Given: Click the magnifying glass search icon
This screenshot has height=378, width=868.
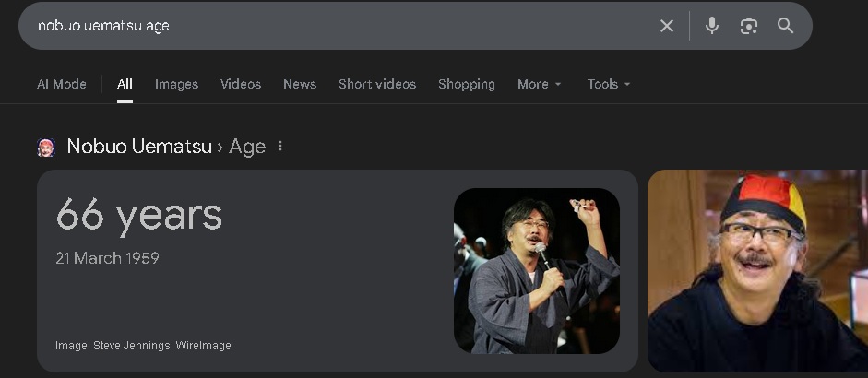Looking at the screenshot, I should pos(786,26).
